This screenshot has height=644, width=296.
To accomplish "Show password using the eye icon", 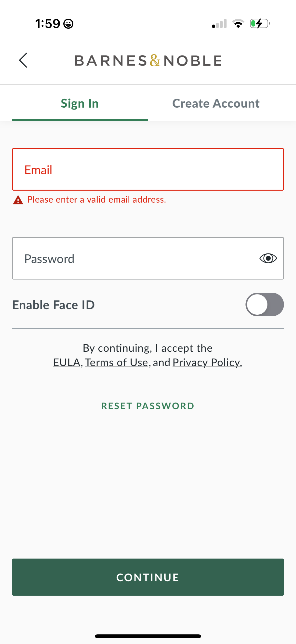I will 268,258.
